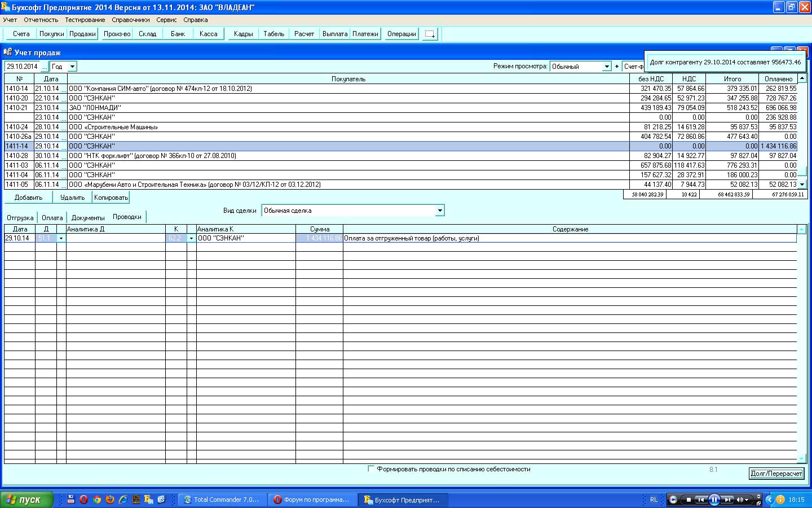
Task: Click the Добавить button
Action: pyautogui.click(x=28, y=198)
